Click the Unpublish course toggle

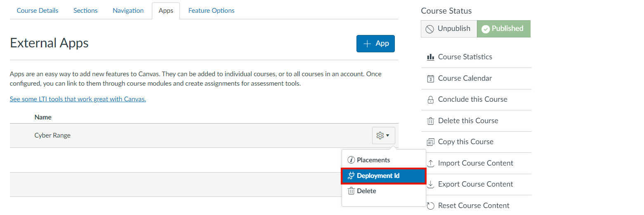(449, 29)
